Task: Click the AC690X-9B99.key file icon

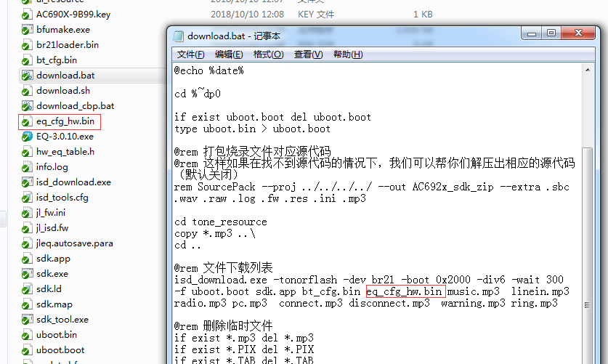Action: [x=27, y=15]
